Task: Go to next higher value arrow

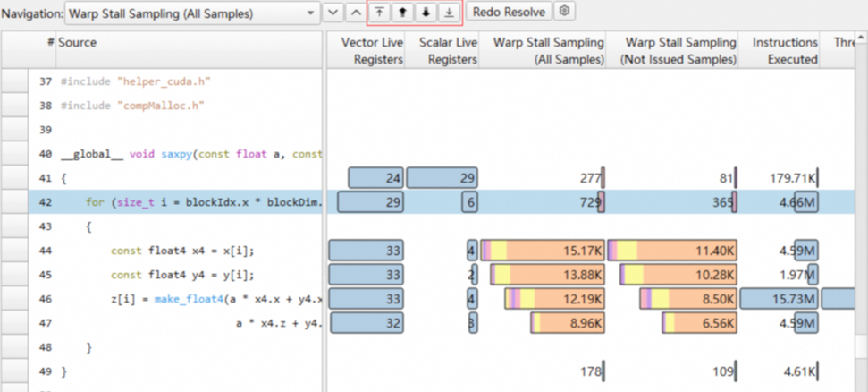Action: click(403, 13)
